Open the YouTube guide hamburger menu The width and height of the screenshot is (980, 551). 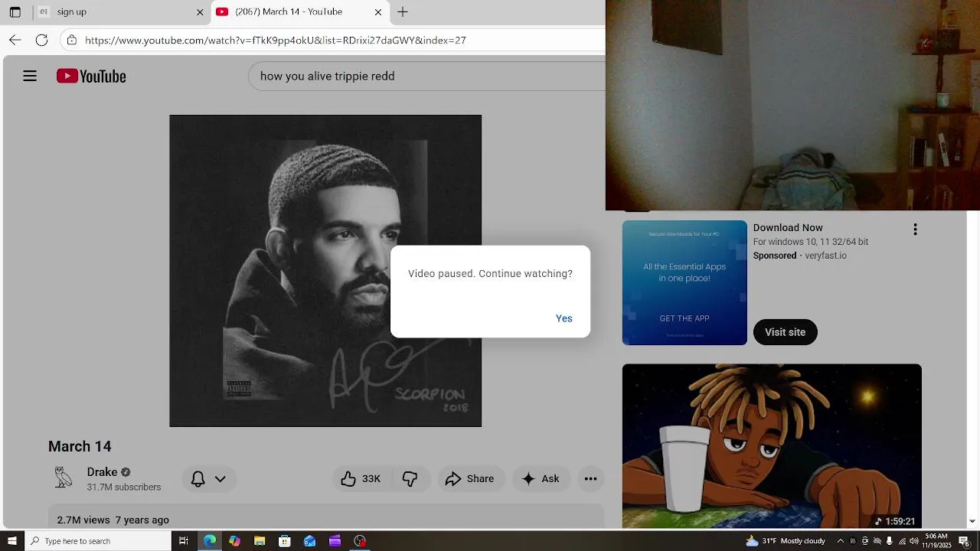pyautogui.click(x=30, y=76)
